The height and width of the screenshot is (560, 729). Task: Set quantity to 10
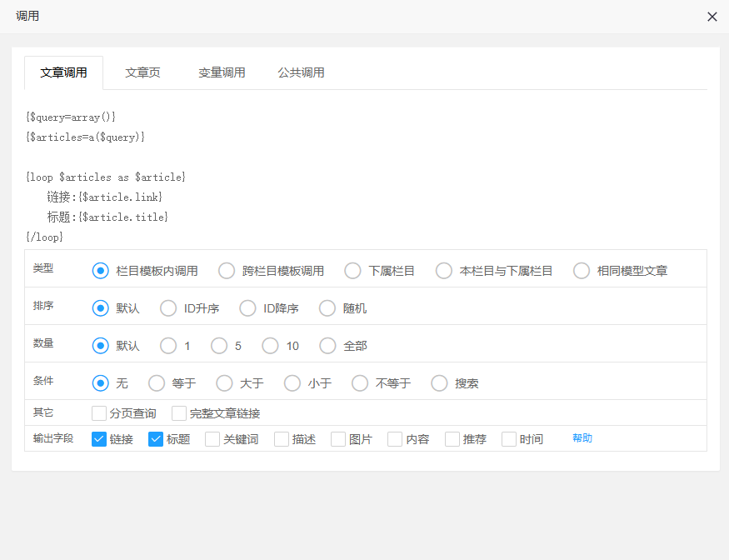click(270, 346)
